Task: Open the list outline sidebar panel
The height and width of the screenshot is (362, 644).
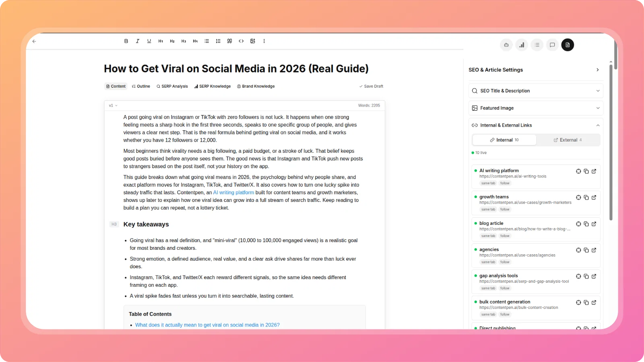Action: coord(537,45)
